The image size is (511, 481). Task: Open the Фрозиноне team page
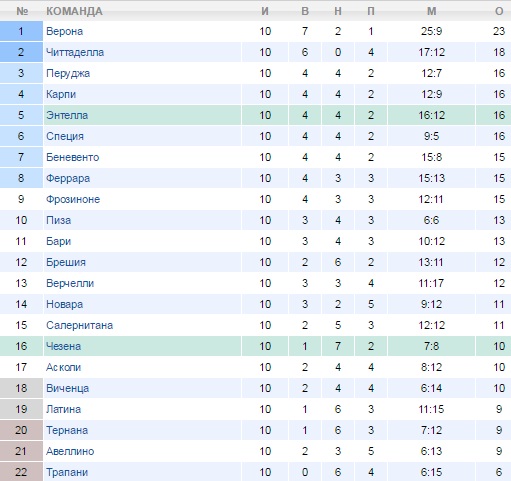tap(73, 199)
